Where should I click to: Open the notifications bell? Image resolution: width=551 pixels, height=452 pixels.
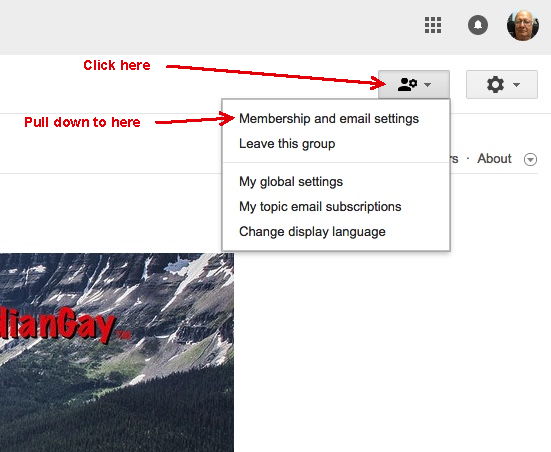[478, 25]
